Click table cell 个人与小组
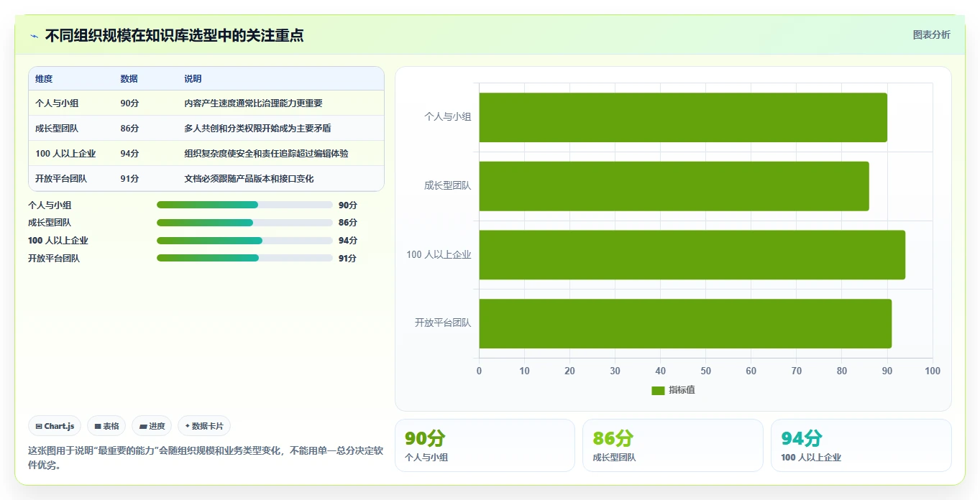This screenshot has width=980, height=500. [57, 103]
